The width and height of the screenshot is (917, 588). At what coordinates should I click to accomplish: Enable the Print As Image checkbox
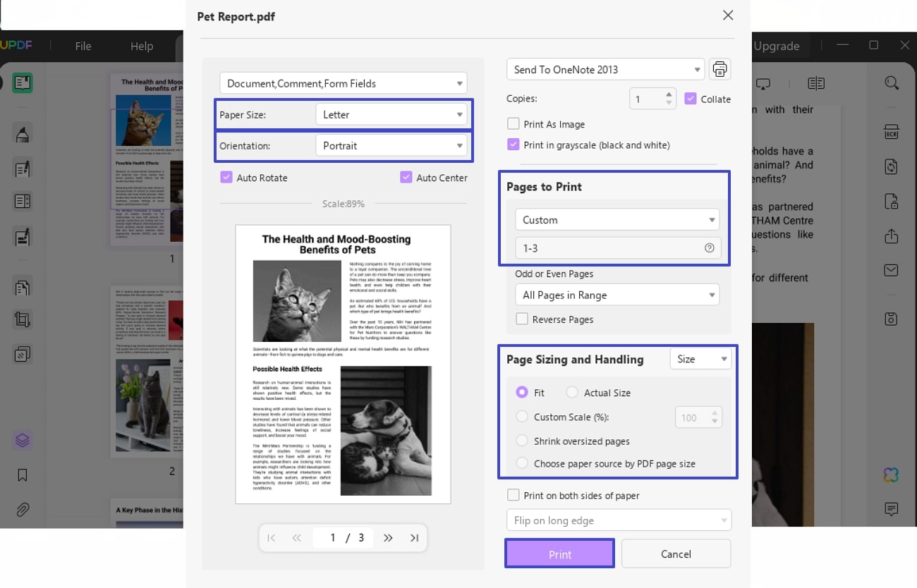point(513,123)
